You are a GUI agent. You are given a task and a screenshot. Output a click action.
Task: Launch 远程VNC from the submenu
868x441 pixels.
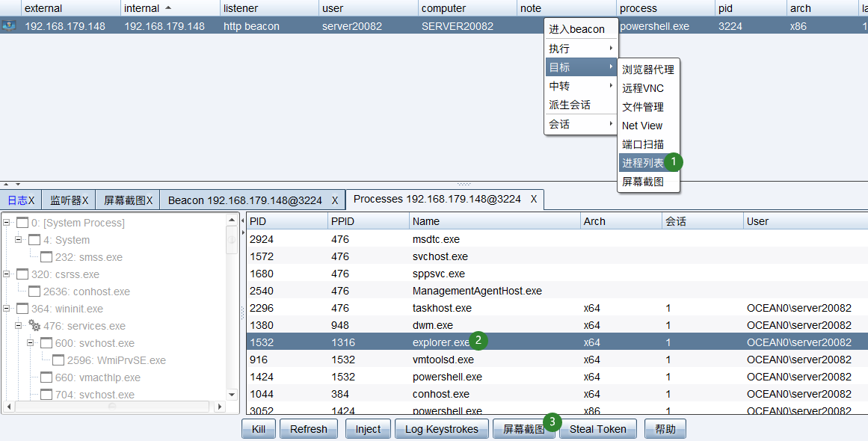tap(648, 88)
